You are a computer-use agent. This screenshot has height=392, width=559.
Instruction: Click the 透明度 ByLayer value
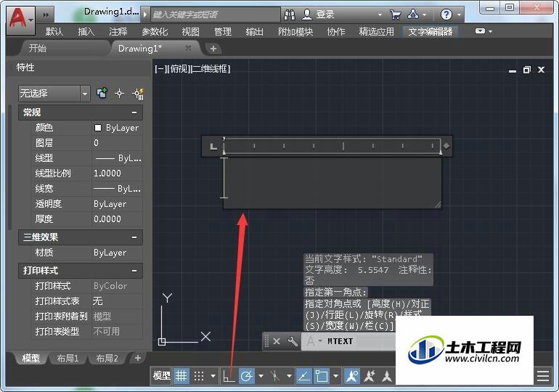coord(117,204)
